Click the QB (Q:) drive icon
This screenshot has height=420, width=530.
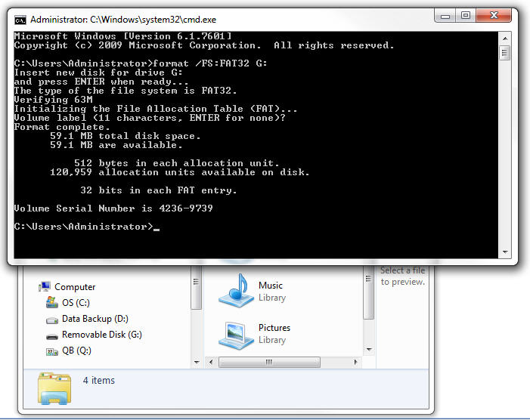pos(51,352)
